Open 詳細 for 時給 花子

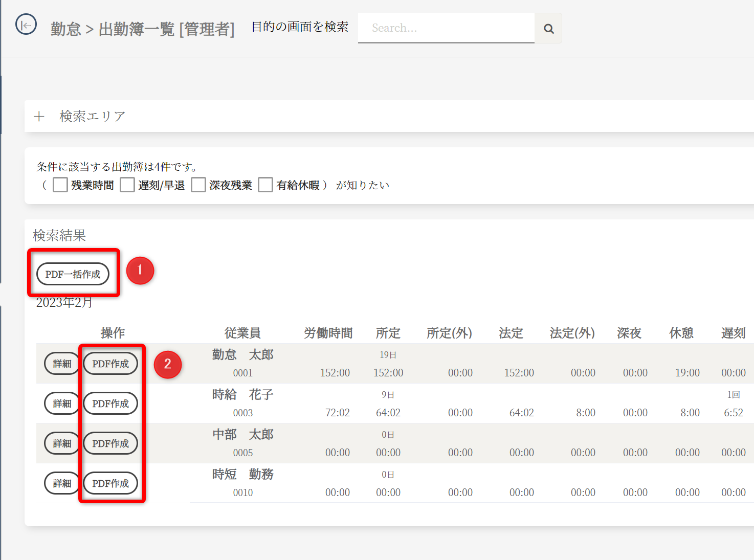click(x=62, y=404)
